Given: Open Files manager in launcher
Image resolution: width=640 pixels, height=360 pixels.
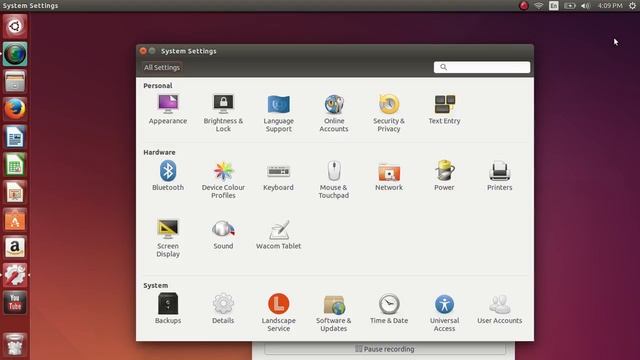Looking at the screenshot, I should 15,82.
